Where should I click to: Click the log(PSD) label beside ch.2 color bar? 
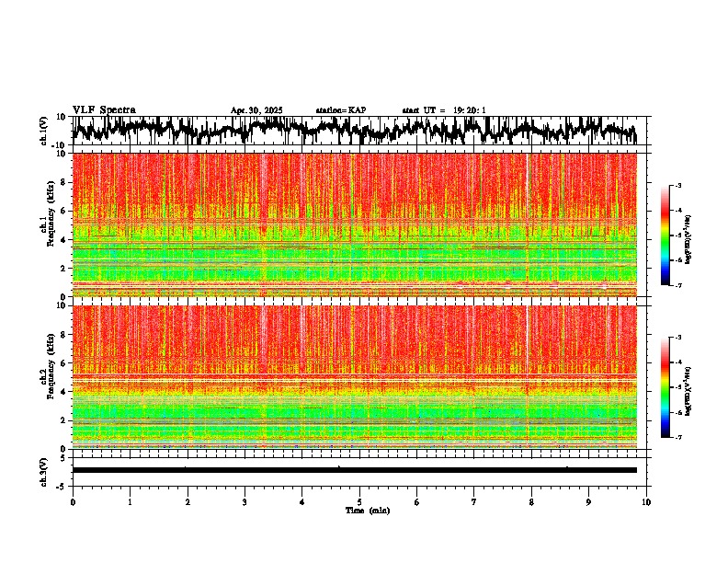688,391
